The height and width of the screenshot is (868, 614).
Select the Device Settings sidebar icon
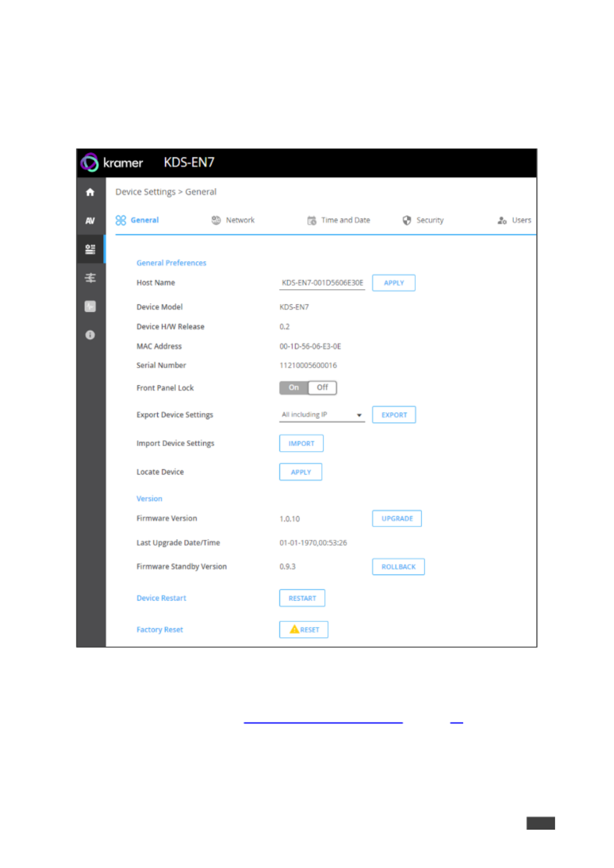[90, 249]
